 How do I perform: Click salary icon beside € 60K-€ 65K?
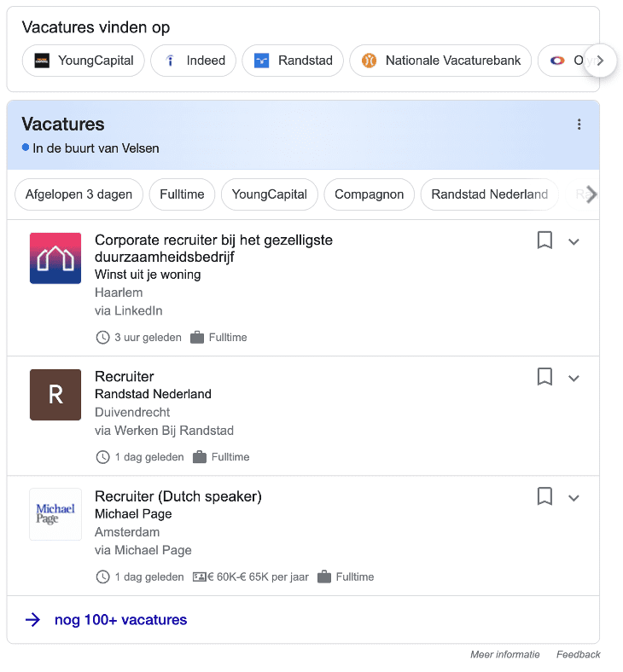(200, 576)
